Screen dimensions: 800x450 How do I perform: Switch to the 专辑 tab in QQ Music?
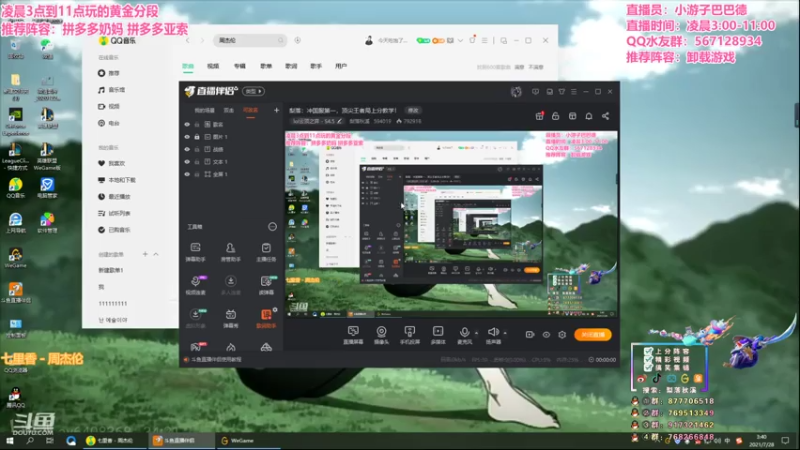pos(240,66)
